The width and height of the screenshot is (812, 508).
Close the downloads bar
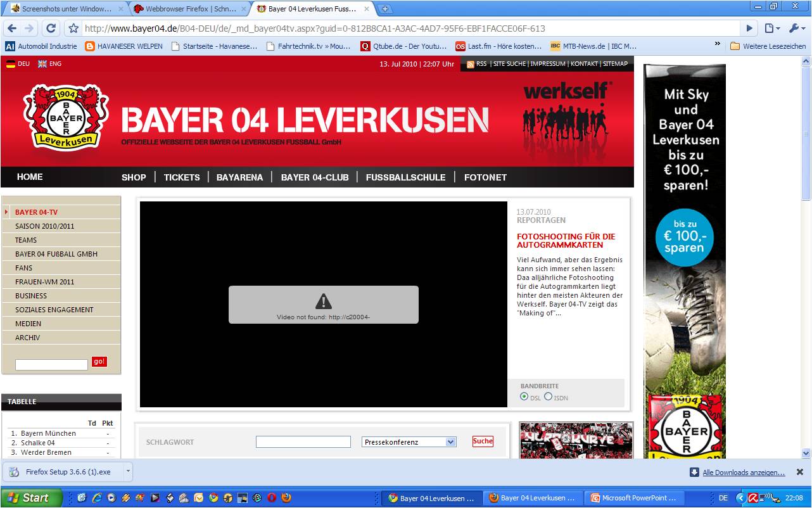pyautogui.click(x=800, y=472)
